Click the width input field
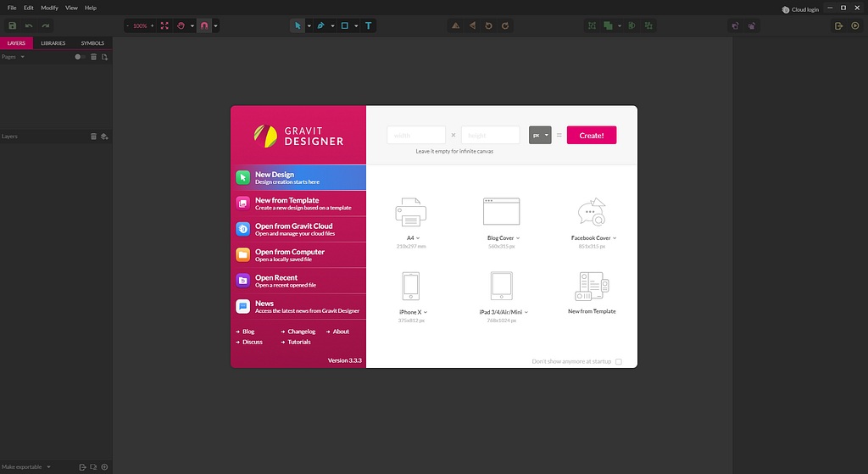868x474 pixels. [x=416, y=135]
